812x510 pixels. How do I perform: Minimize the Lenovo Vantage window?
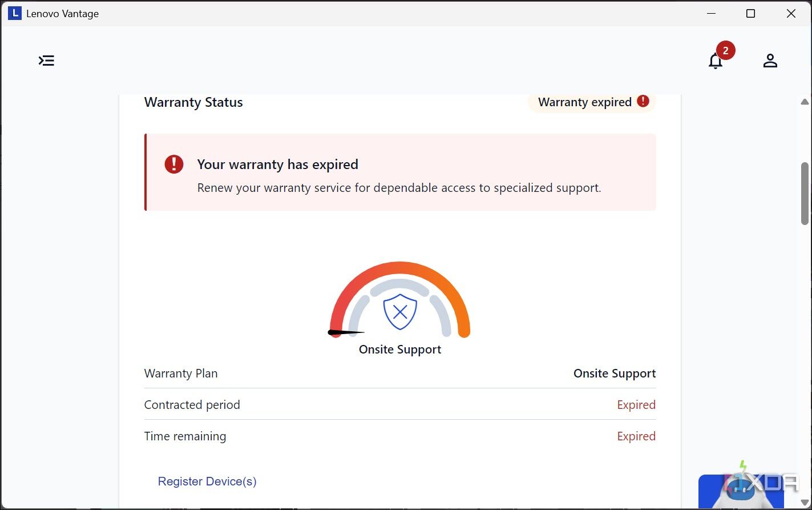coord(711,14)
